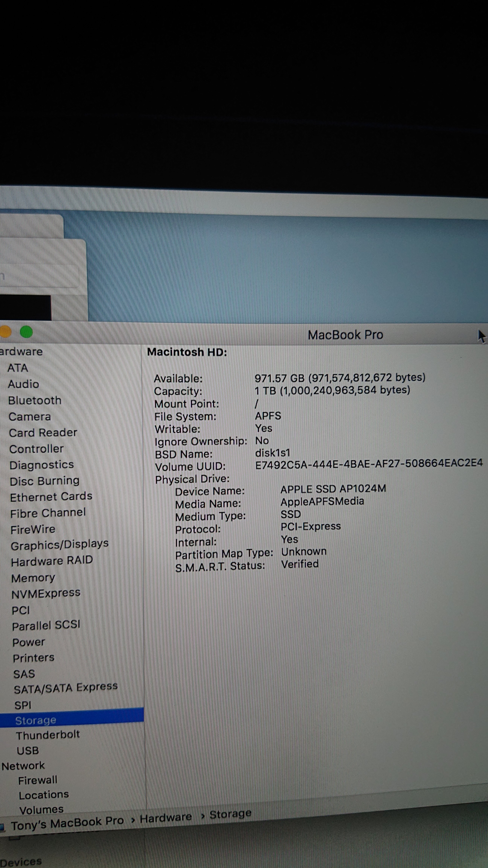Open Parallel SCSI information

click(46, 626)
